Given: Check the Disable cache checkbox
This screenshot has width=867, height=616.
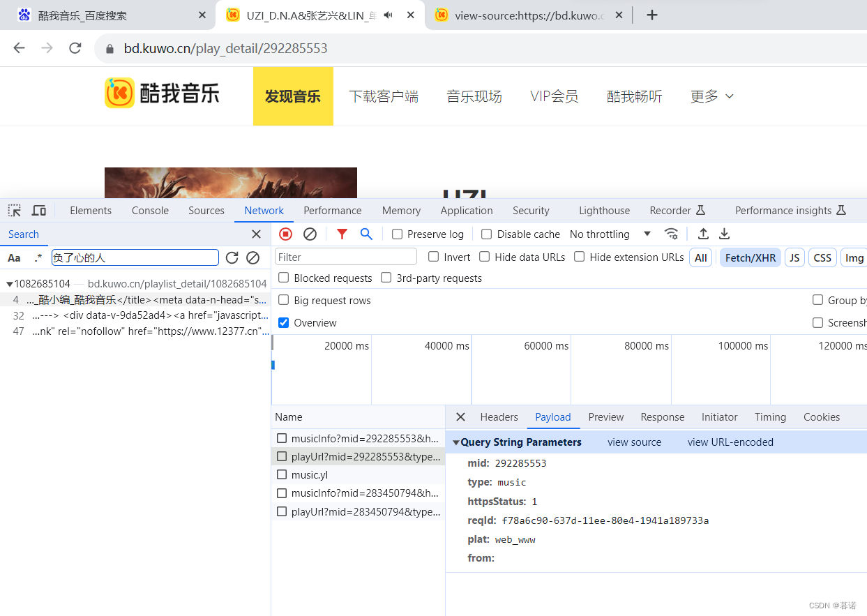Looking at the screenshot, I should click(487, 234).
